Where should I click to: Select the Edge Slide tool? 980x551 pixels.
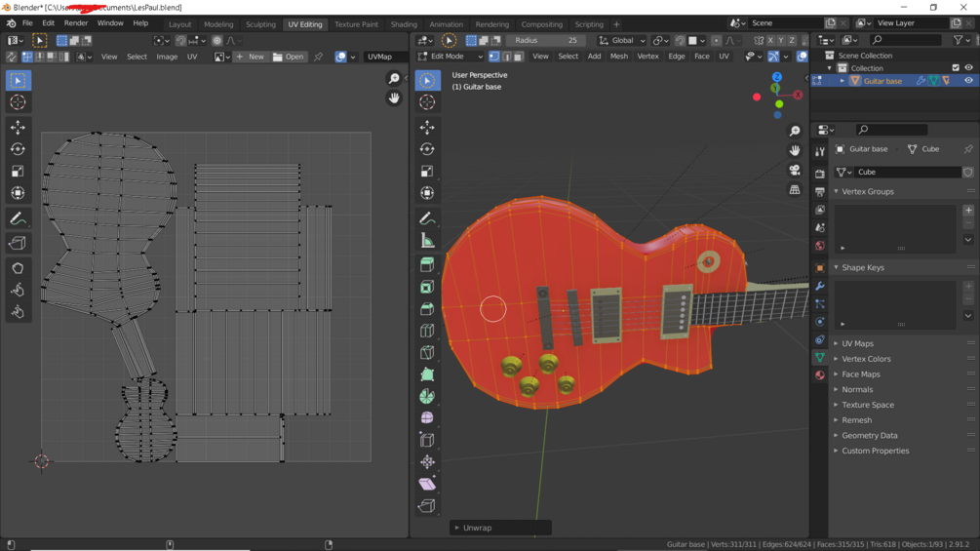coord(427,440)
